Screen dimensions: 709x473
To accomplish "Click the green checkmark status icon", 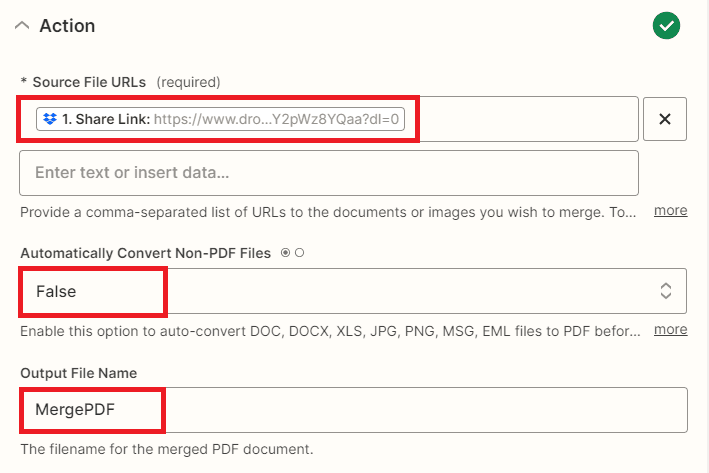I will (x=666, y=26).
